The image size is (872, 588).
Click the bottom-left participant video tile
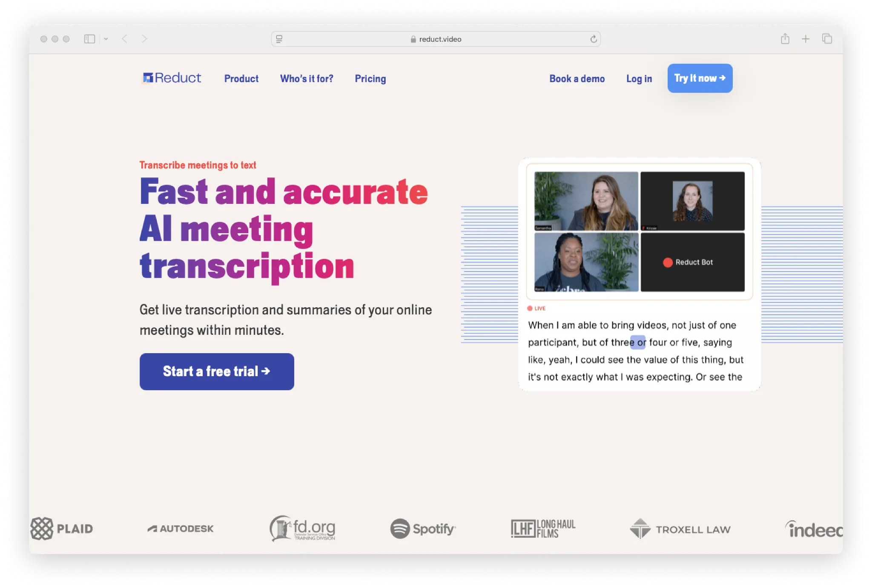pos(586,262)
